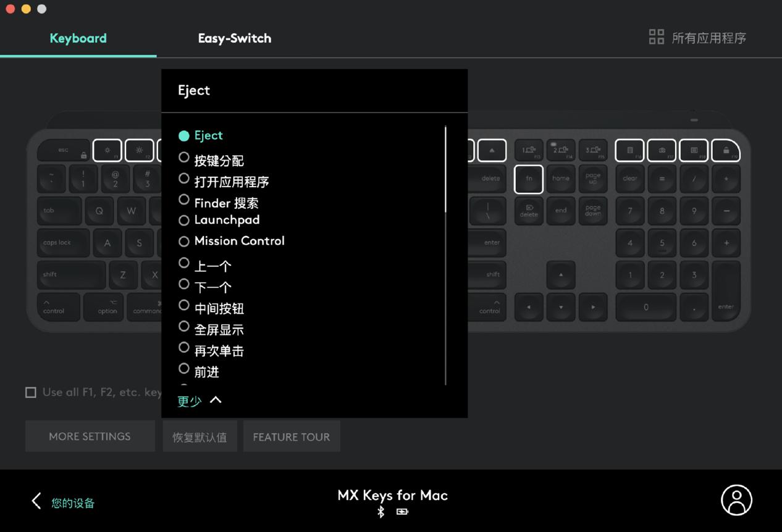Image resolution: width=782 pixels, height=532 pixels.
Task: Select the F16 calculator key
Action: (629, 150)
